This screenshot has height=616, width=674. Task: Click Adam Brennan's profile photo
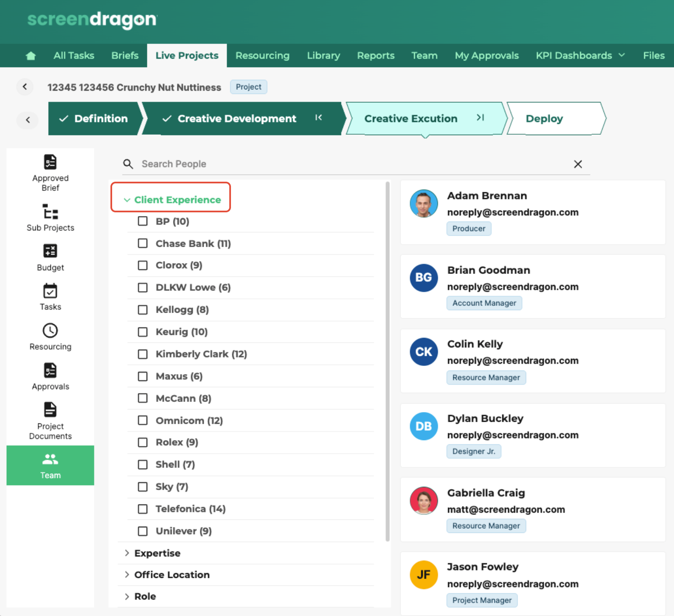pyautogui.click(x=424, y=204)
